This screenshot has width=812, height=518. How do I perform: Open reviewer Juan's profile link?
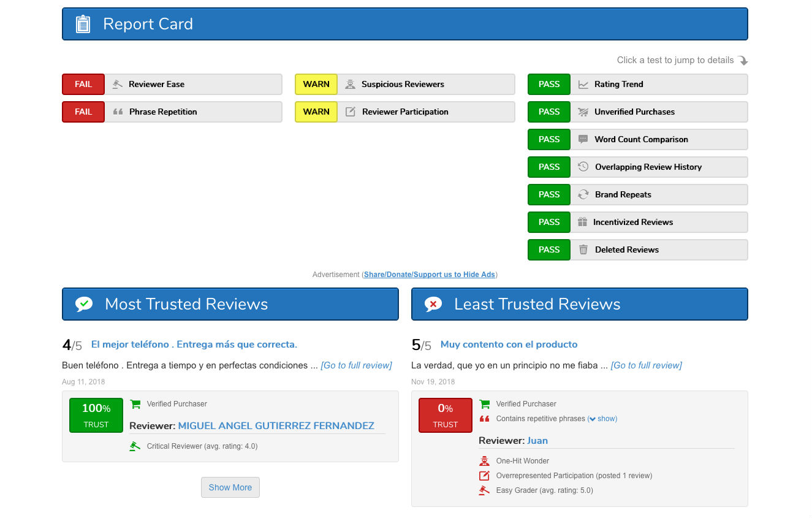(x=537, y=441)
